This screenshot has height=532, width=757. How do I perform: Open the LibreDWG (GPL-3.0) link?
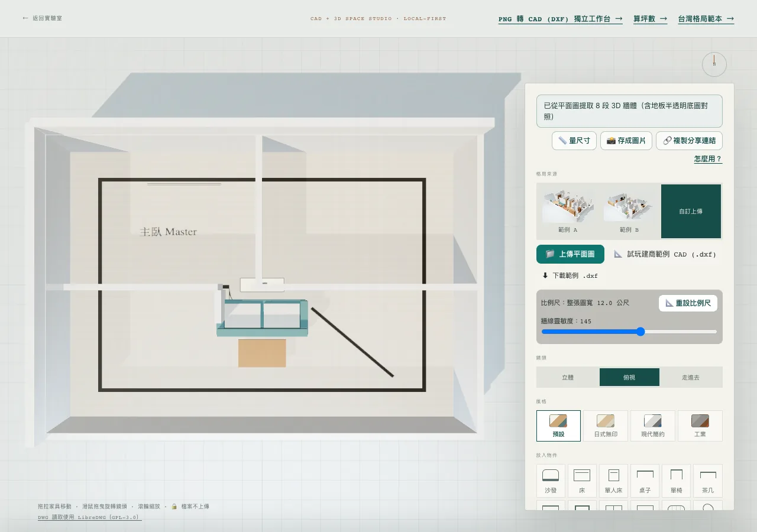click(x=90, y=517)
